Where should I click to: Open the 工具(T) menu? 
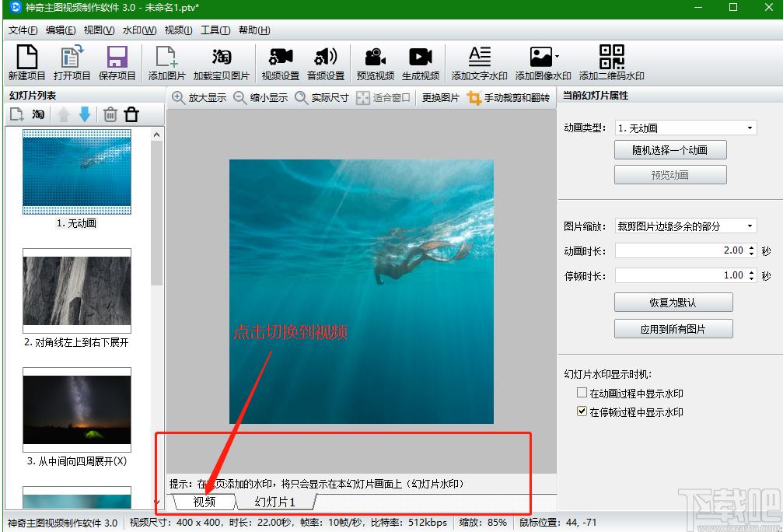click(x=215, y=30)
